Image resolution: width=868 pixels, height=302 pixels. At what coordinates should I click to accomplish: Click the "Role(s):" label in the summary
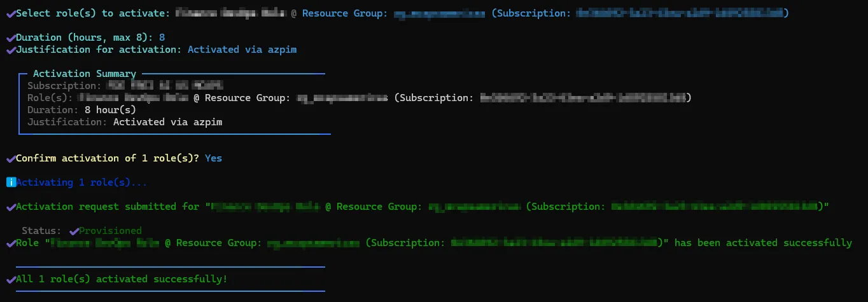[x=50, y=98]
